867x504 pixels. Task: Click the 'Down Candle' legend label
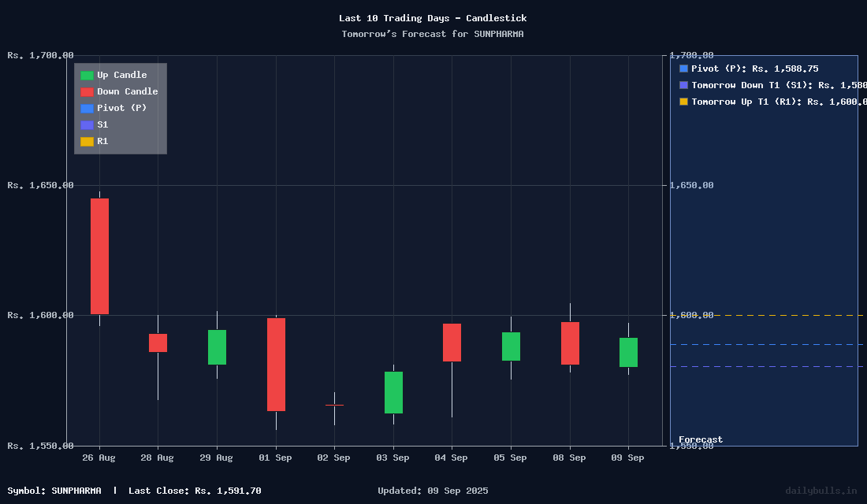coord(128,91)
